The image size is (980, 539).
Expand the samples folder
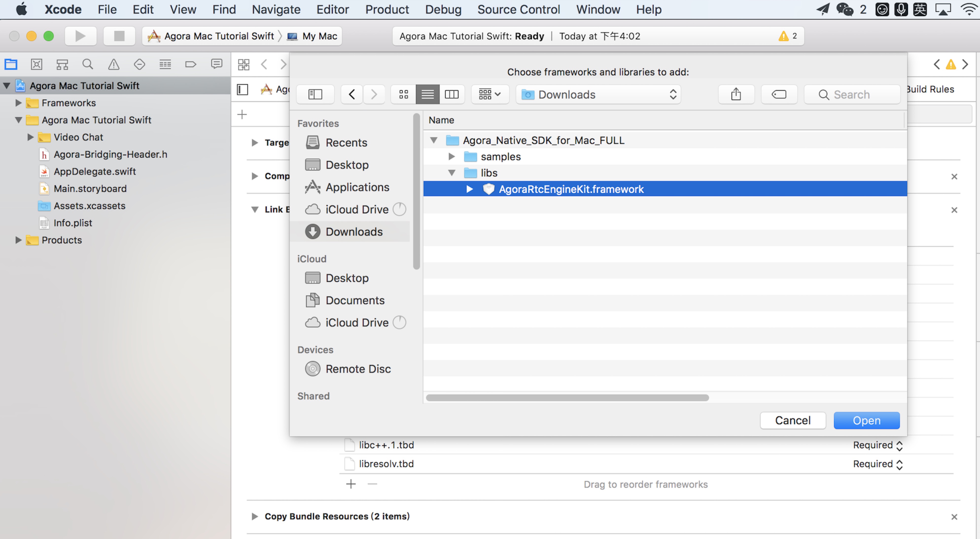tap(452, 157)
